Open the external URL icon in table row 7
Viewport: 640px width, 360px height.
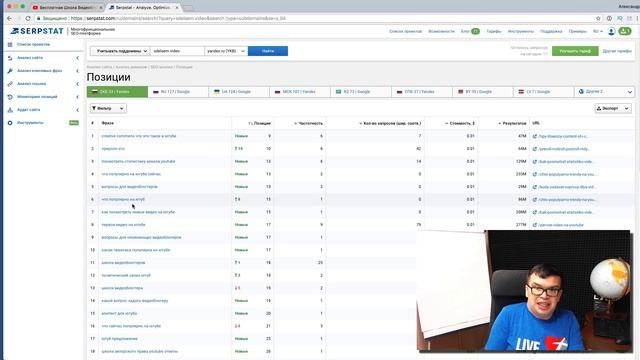point(535,212)
